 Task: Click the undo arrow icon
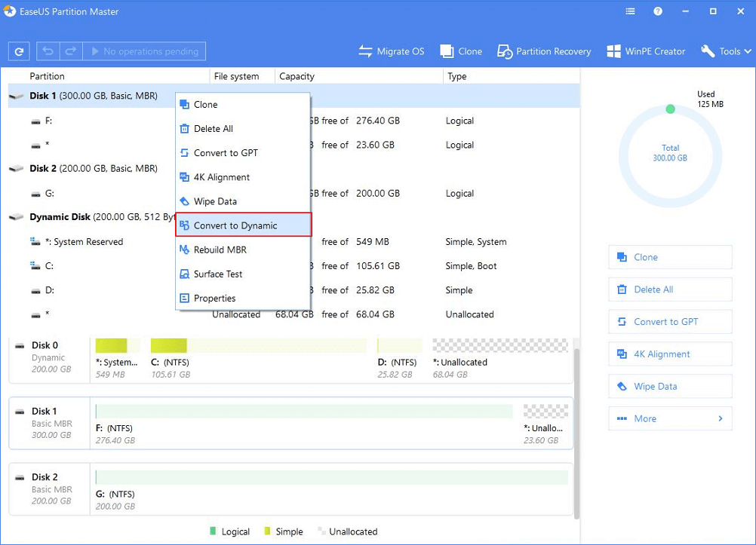[x=48, y=51]
